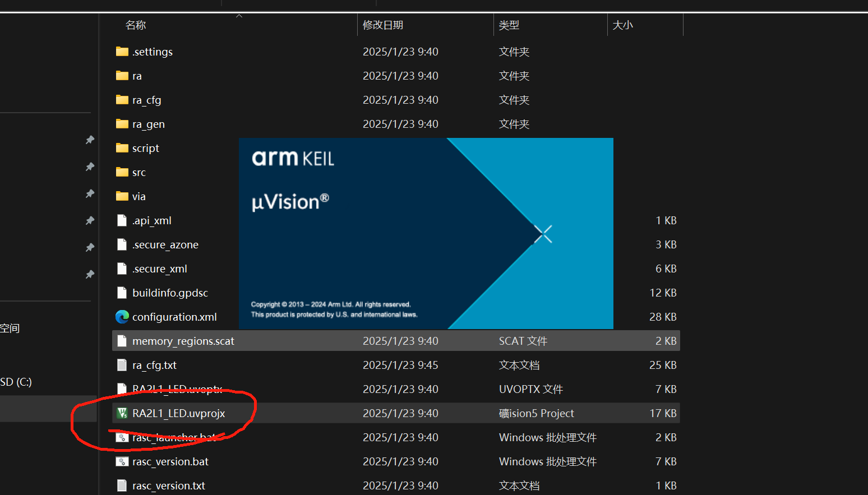Image resolution: width=868 pixels, height=495 pixels.
Task: Select the file name memory_regions.scat
Action: [x=183, y=341]
